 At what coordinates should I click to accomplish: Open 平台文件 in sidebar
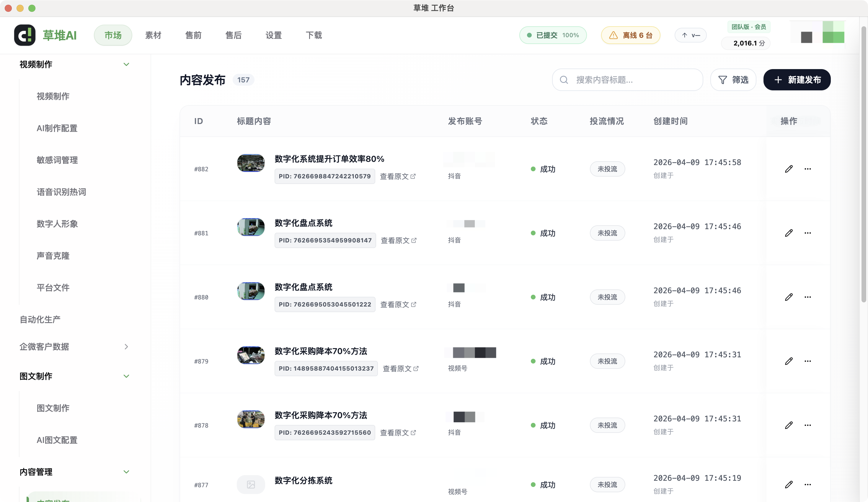[x=53, y=288]
